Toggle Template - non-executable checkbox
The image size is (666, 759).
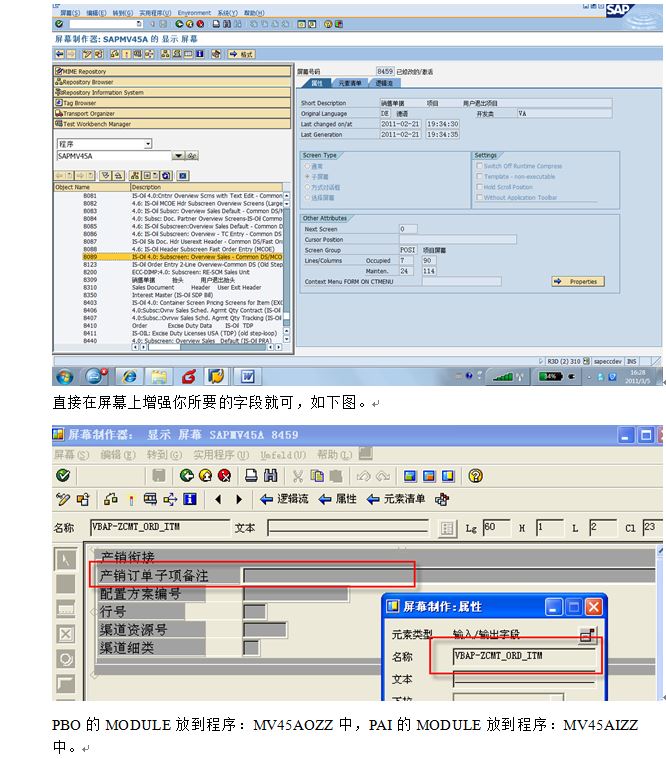[x=479, y=176]
